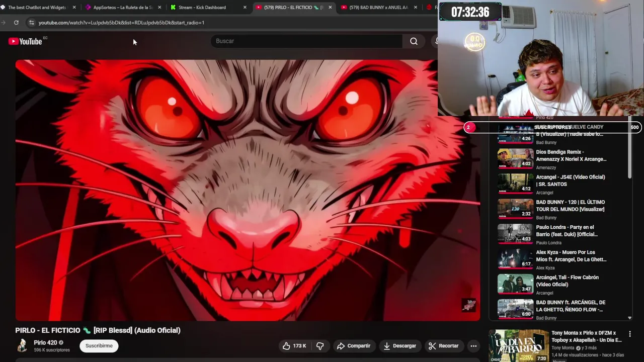Click title 'Alex Kyza - Muero Por Los Mios'
Screen dimensions: 644x362
click(x=571, y=256)
